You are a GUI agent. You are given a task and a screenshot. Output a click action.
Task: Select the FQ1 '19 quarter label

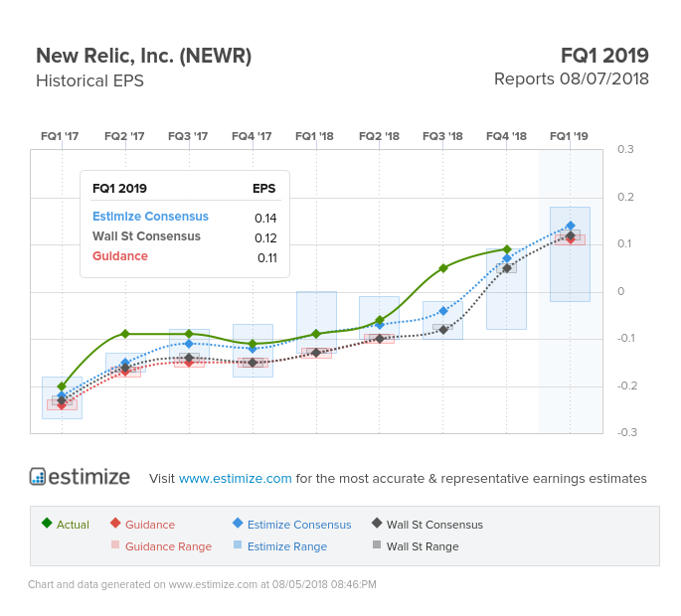pos(569,136)
